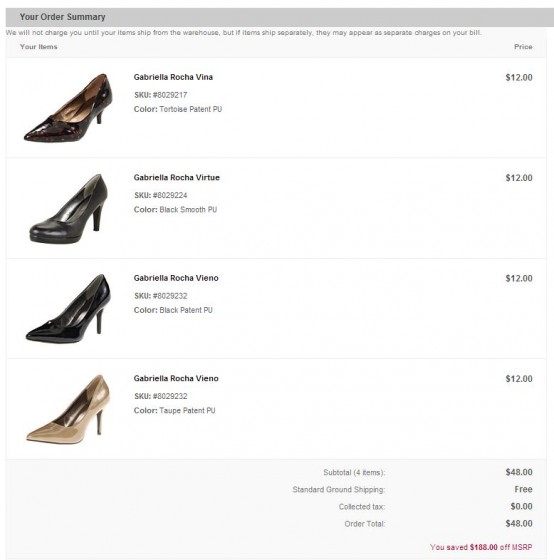The image size is (554, 560).
Task: Click the Free shipping value
Action: (524, 489)
